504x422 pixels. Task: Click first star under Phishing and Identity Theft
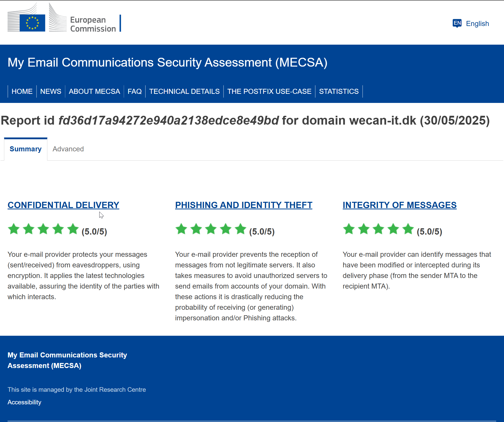181,229
